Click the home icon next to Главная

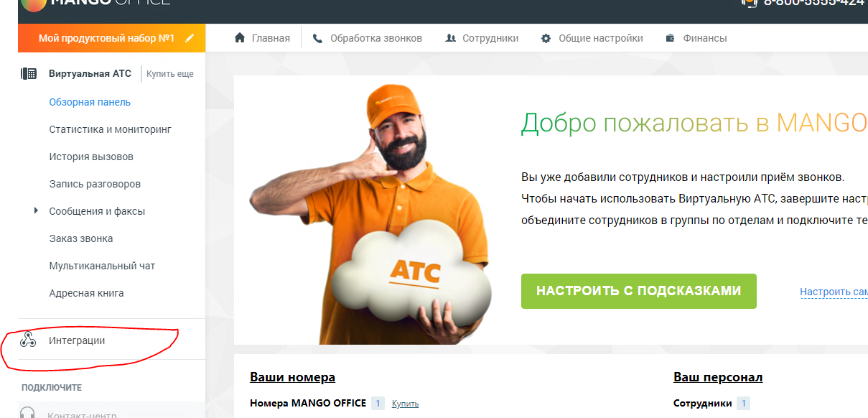241,38
